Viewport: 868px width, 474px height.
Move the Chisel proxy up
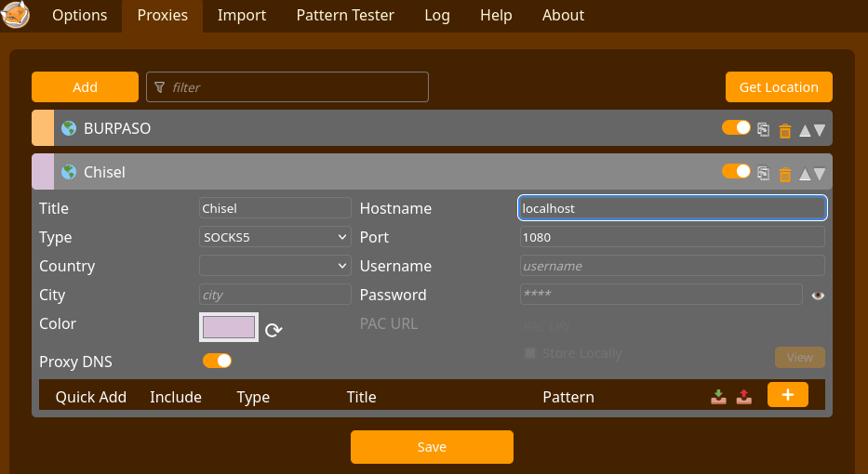pos(805,174)
